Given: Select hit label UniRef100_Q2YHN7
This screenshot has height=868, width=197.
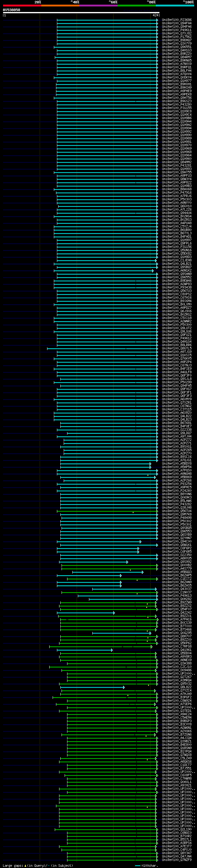Looking at the screenshot, I should [x=177, y=538].
